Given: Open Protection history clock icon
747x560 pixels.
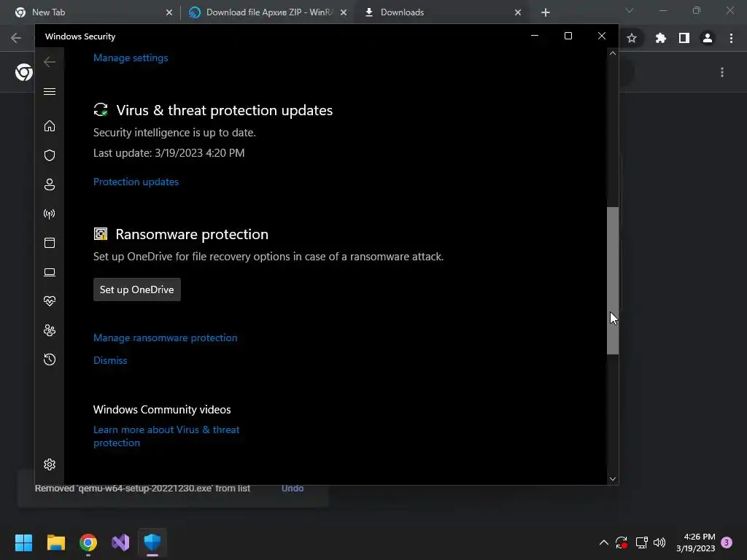Looking at the screenshot, I should 50,359.
